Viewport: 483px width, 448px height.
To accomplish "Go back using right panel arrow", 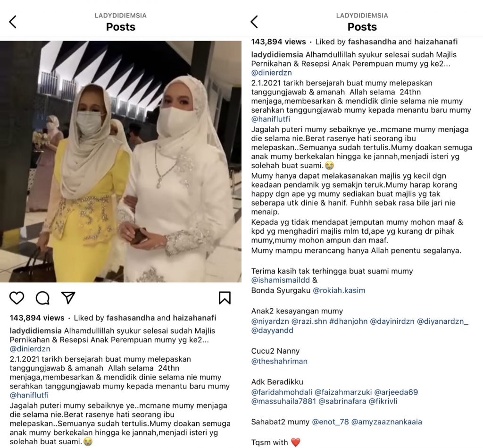I will pyautogui.click(x=254, y=22).
